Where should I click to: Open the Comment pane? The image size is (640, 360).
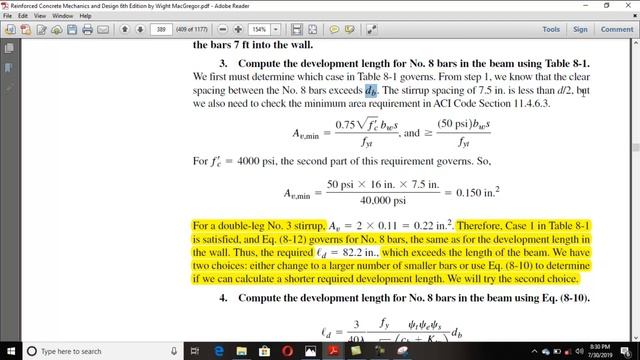[x=617, y=29]
